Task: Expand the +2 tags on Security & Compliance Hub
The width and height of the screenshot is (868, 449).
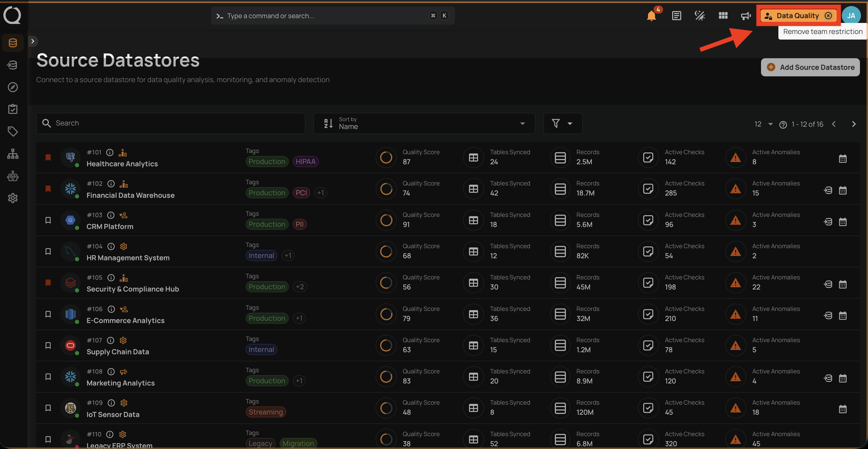Action: click(300, 287)
